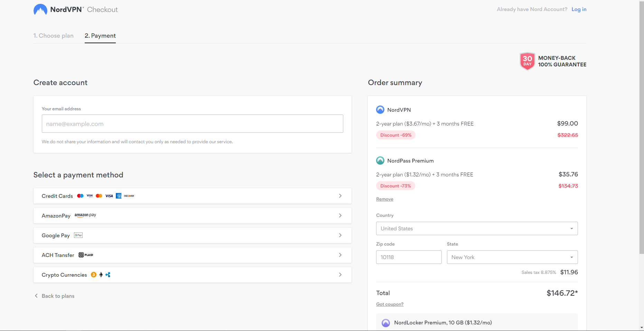Click the NordLocker Premium, 10 GB offer text
The width and height of the screenshot is (644, 331).
[443, 323]
